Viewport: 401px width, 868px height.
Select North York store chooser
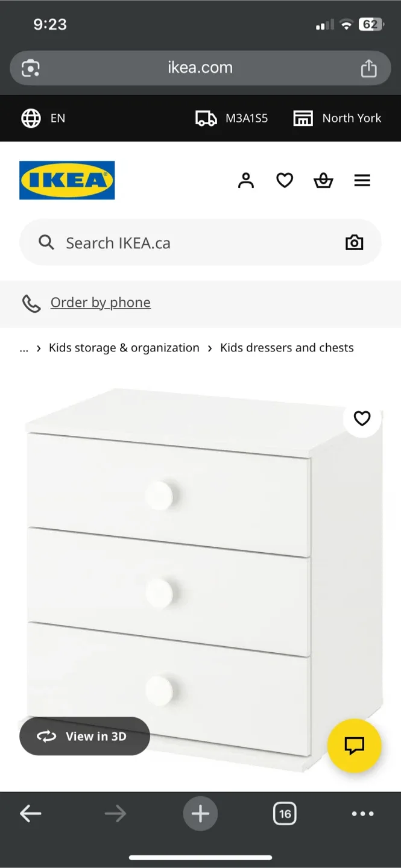coord(337,118)
